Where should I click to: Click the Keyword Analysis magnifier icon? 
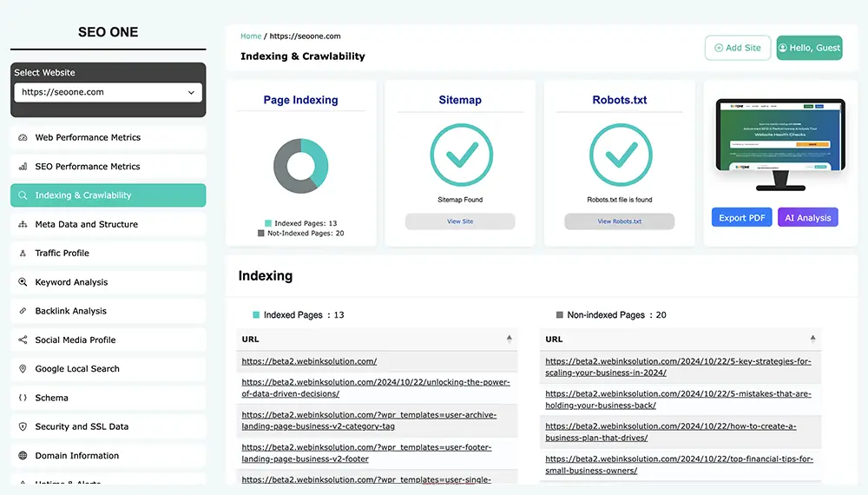(x=23, y=282)
